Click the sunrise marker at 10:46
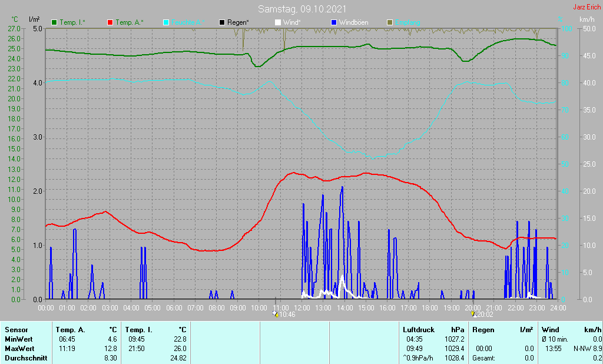603x364 pixels. [276, 315]
